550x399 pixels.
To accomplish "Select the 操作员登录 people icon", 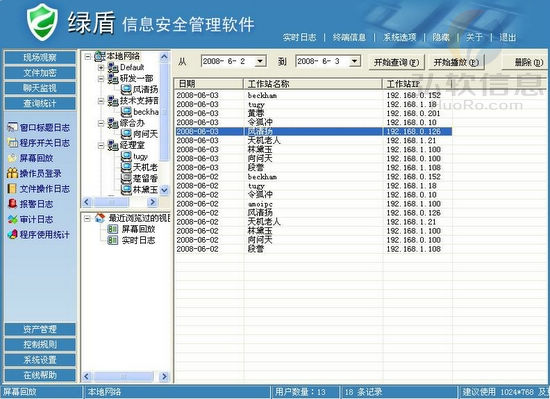I will [12, 173].
